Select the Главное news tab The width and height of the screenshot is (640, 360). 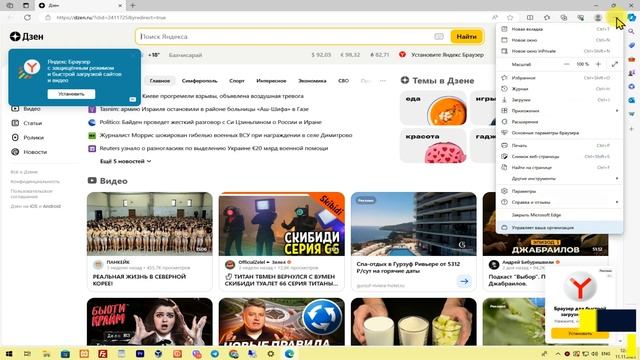[160, 81]
